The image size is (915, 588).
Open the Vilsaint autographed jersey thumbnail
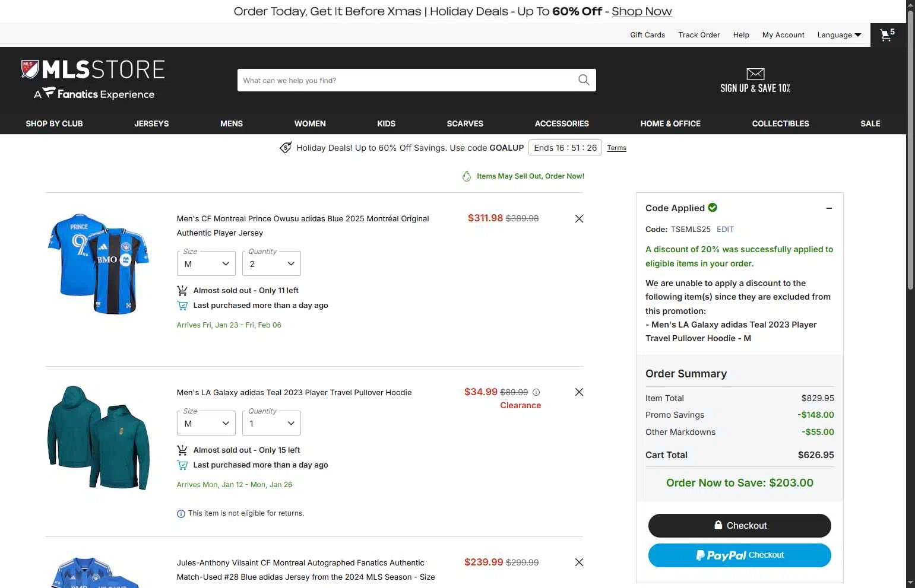point(96,573)
